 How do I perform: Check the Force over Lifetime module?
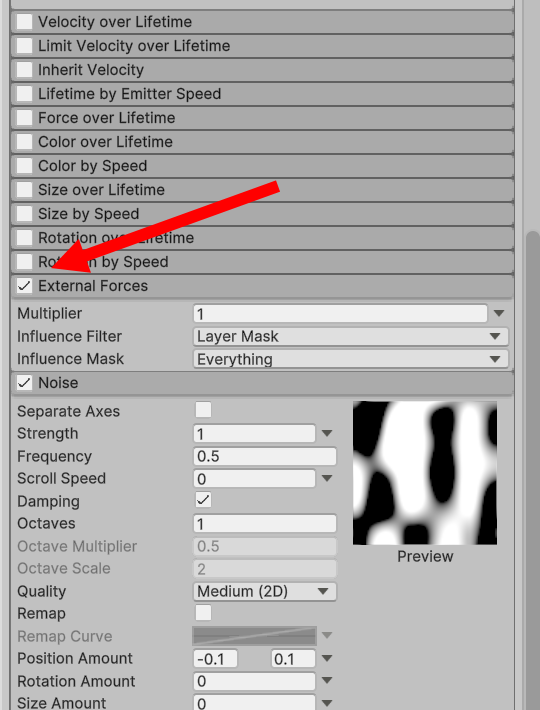point(24,118)
